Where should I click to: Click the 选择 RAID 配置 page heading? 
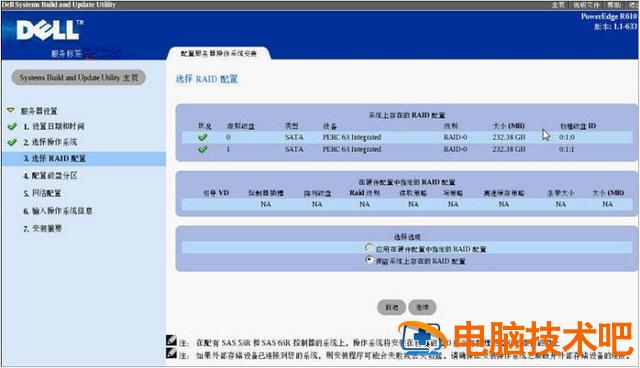(207, 79)
